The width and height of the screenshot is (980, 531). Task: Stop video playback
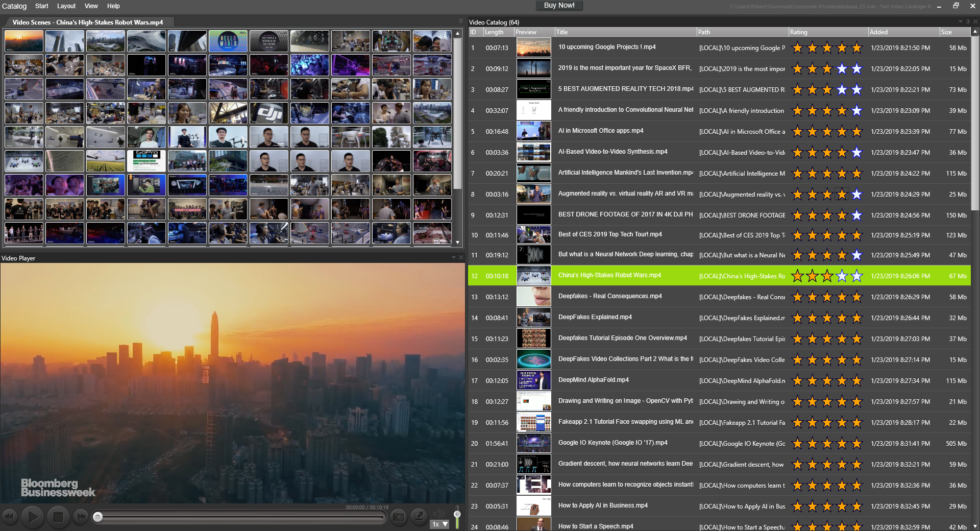58,517
